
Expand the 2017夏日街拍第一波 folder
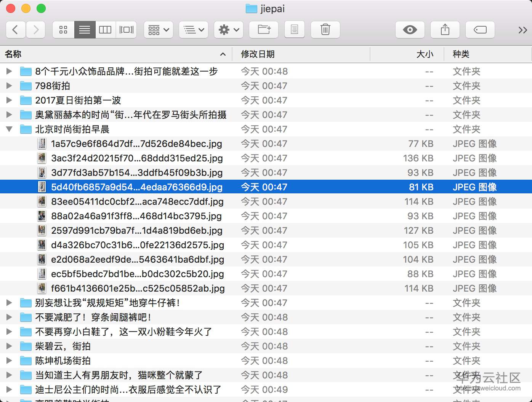coord(9,100)
